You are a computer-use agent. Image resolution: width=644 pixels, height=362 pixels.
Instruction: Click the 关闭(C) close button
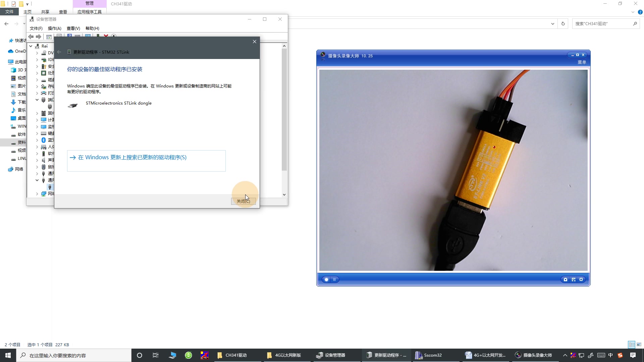tap(243, 201)
